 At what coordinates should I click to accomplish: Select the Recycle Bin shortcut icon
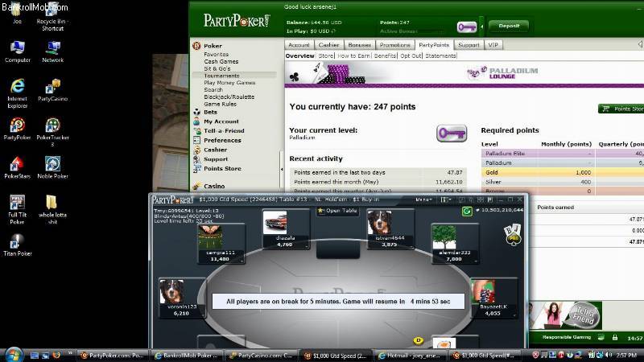52,17
